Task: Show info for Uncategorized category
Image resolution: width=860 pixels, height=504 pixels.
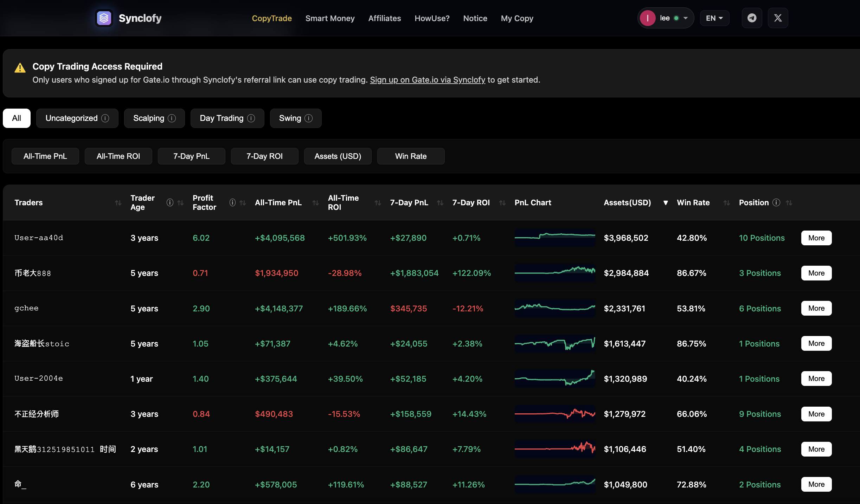Action: 105,118
